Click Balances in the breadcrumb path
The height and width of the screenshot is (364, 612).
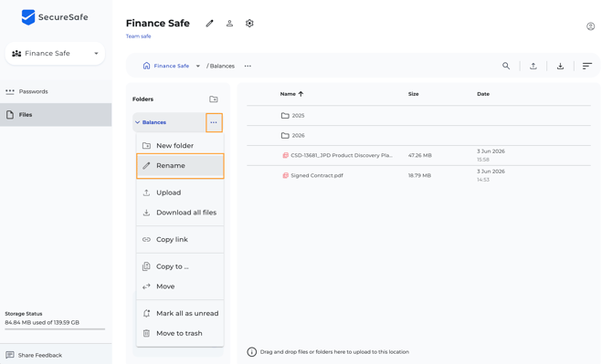pyautogui.click(x=222, y=66)
